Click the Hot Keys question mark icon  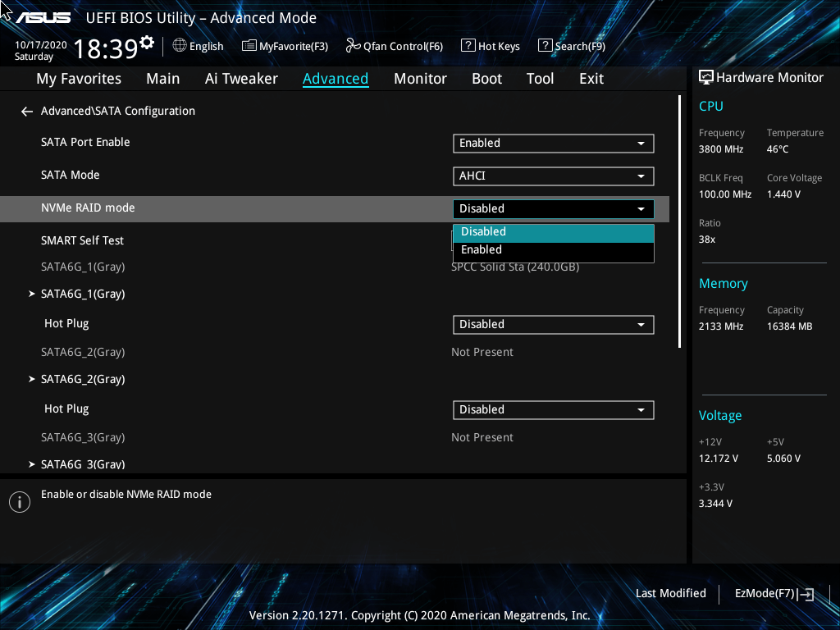pyautogui.click(x=468, y=46)
